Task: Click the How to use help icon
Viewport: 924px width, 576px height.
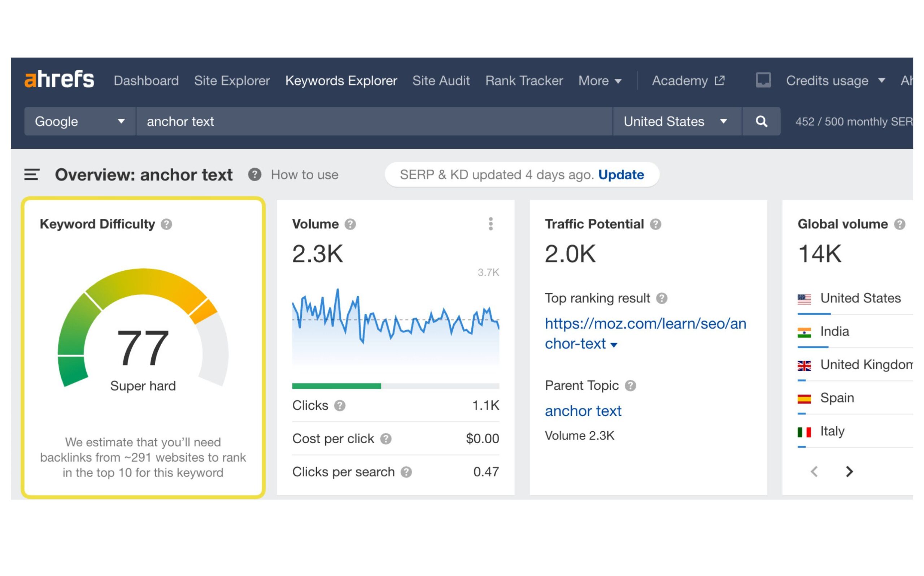Action: (x=254, y=174)
